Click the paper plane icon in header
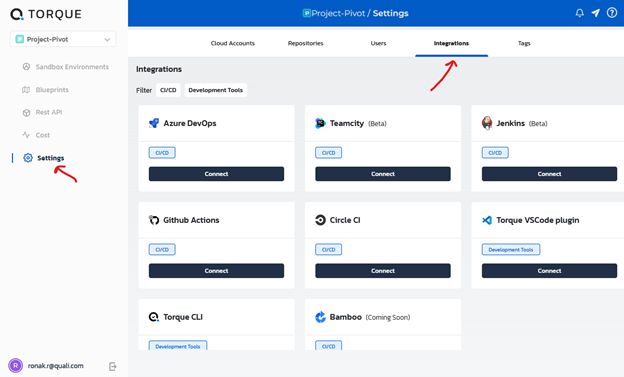Viewport: 624px width, 377px height. tap(595, 13)
